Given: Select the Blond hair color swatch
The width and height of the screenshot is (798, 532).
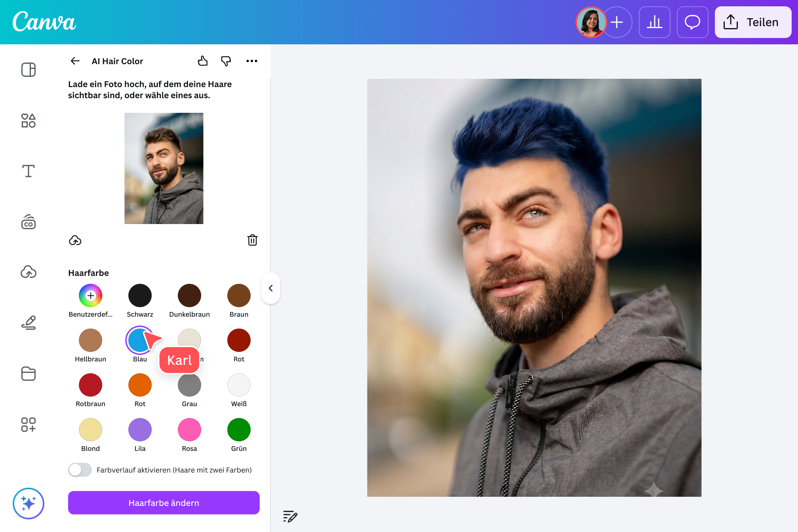Looking at the screenshot, I should (x=91, y=429).
